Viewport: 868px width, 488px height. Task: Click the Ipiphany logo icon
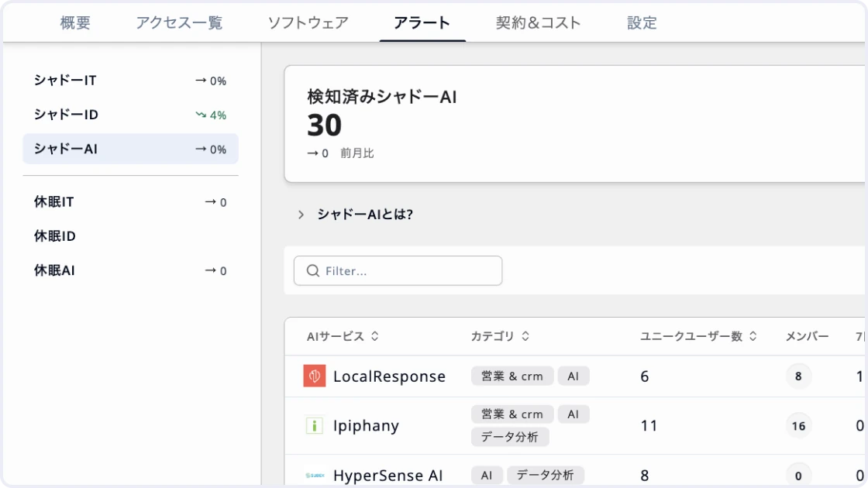click(315, 425)
